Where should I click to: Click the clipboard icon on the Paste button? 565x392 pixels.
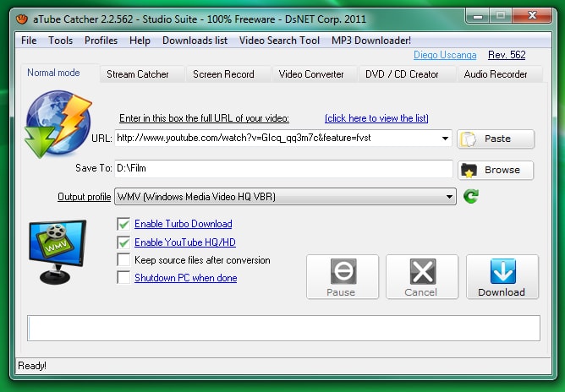tap(469, 139)
